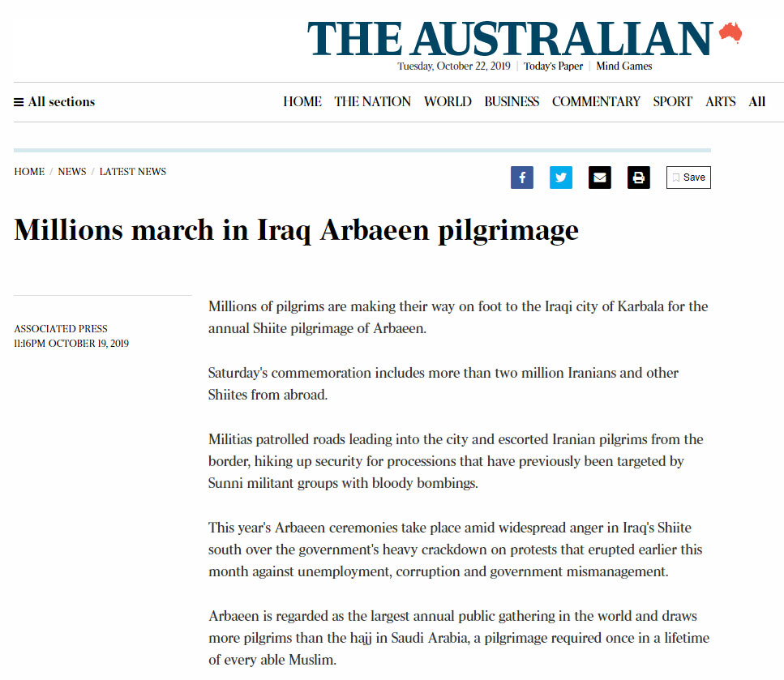Image resolution: width=784 pixels, height=680 pixels.
Task: Open Mind Games link
Action: (x=624, y=66)
